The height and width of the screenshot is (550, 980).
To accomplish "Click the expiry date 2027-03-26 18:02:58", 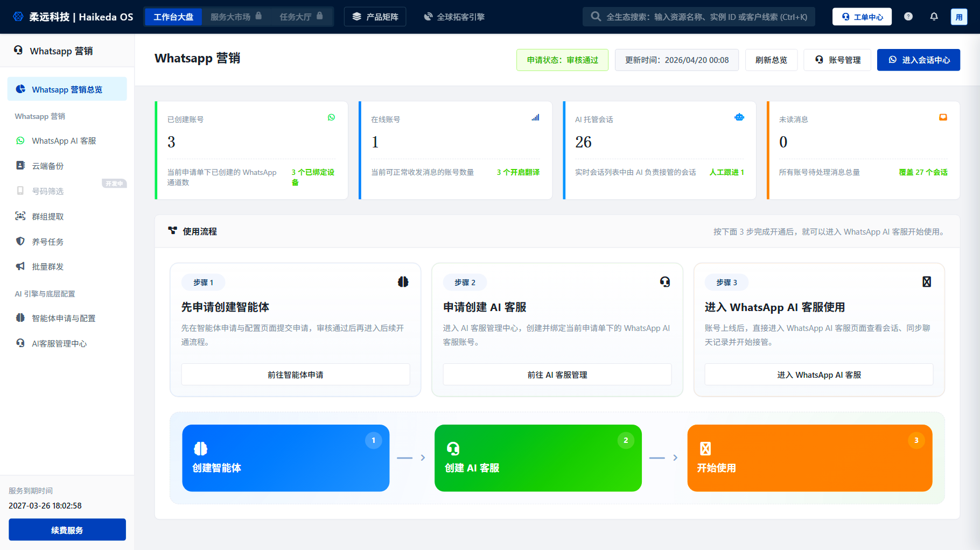I will (x=45, y=506).
